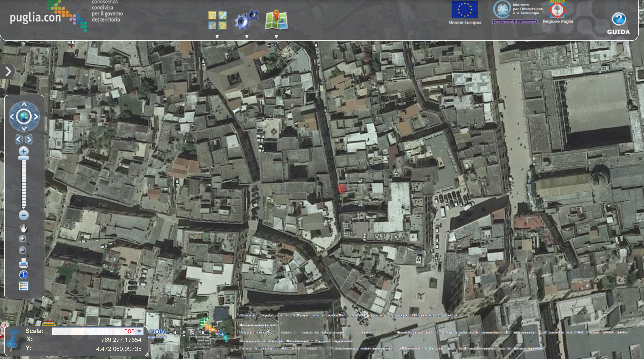Click the globe full-extent button
The width and height of the screenshot is (644, 359).
pyautogui.click(x=24, y=117)
